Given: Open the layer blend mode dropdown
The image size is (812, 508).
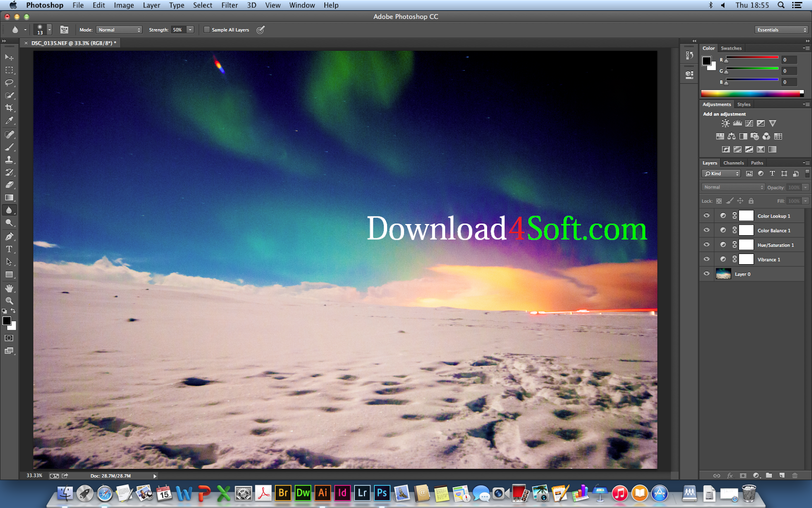Looking at the screenshot, I should [x=733, y=187].
